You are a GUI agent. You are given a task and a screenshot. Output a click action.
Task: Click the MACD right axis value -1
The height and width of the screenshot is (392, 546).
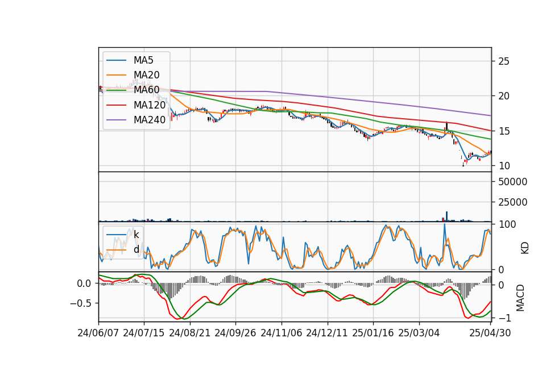[504, 318]
